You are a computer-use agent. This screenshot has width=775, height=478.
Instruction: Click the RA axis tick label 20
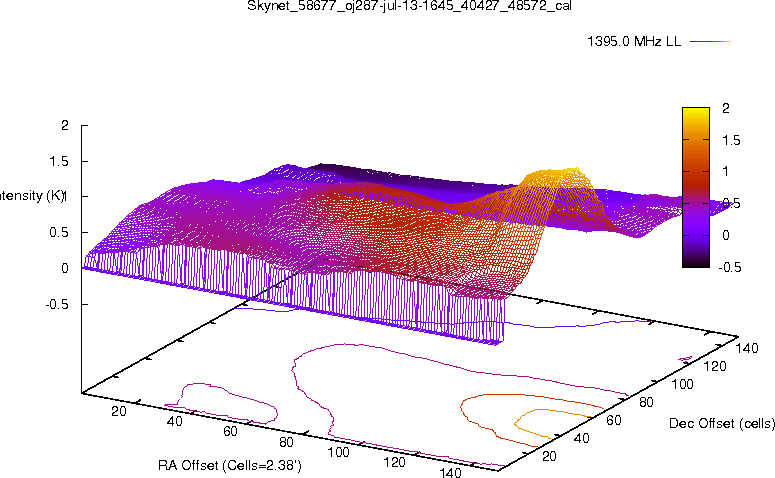(119, 411)
